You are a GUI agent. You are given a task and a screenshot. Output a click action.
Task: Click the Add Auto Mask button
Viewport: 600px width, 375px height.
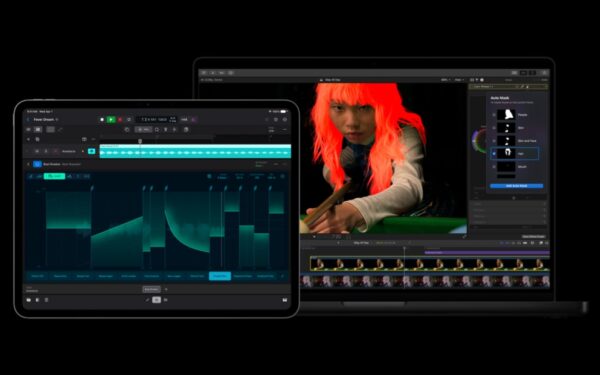pyautogui.click(x=516, y=186)
